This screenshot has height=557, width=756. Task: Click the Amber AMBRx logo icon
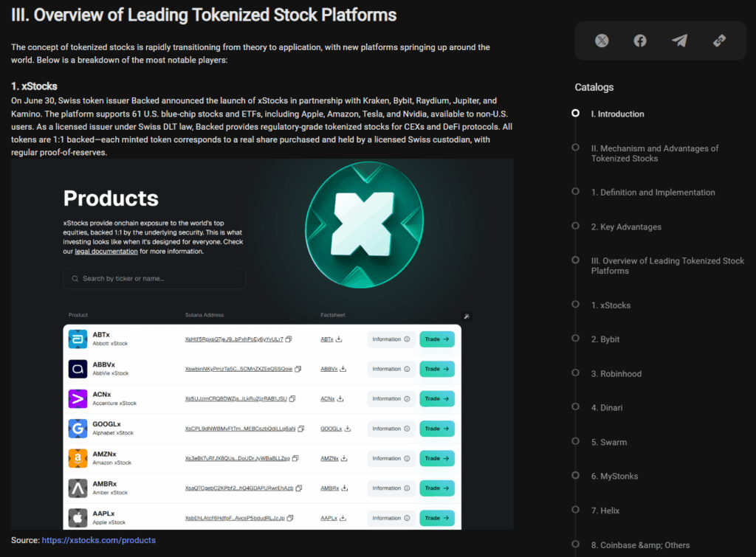(x=78, y=488)
